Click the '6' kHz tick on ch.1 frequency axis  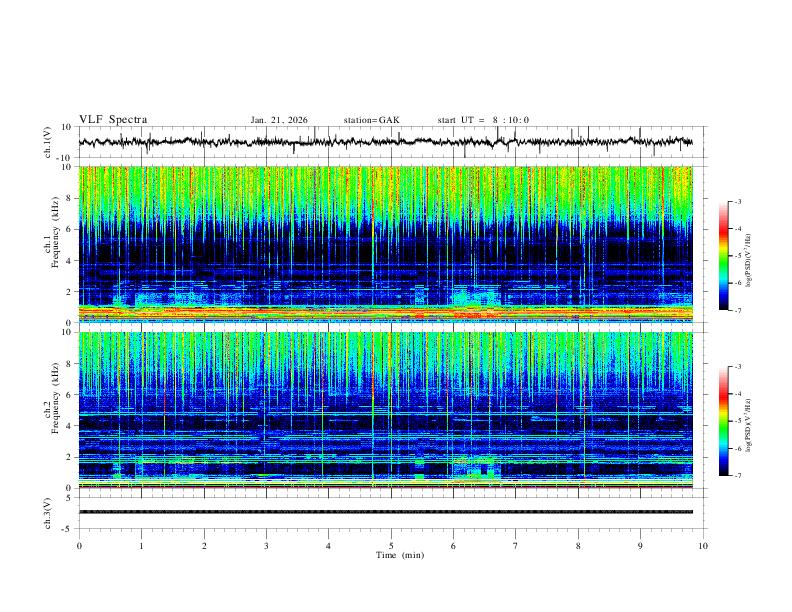[x=69, y=229]
